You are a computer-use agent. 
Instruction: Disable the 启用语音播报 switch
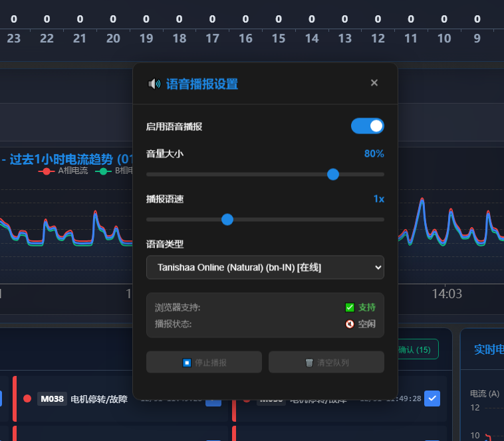(x=367, y=126)
